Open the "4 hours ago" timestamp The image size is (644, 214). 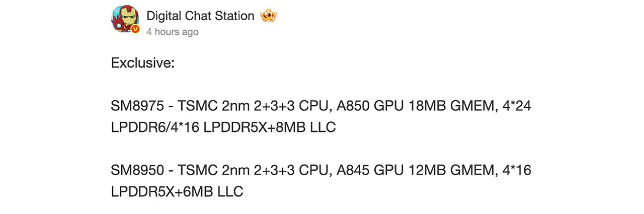pos(173,32)
